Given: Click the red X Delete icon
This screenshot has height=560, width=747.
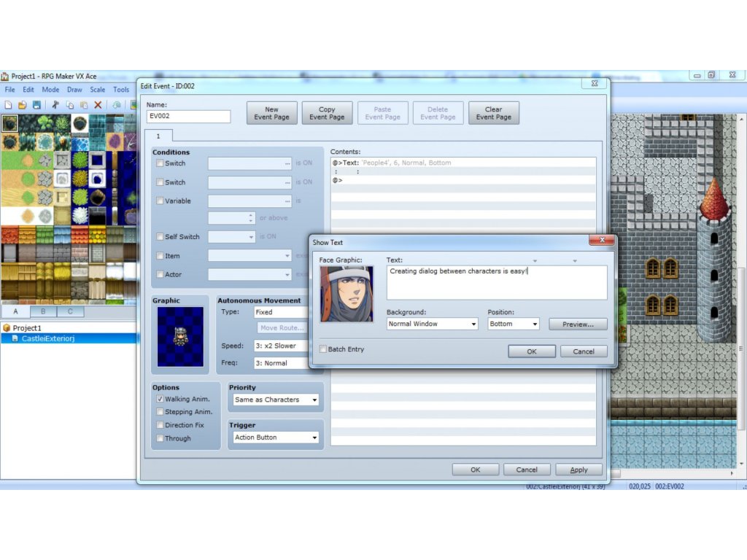Looking at the screenshot, I should 98,105.
